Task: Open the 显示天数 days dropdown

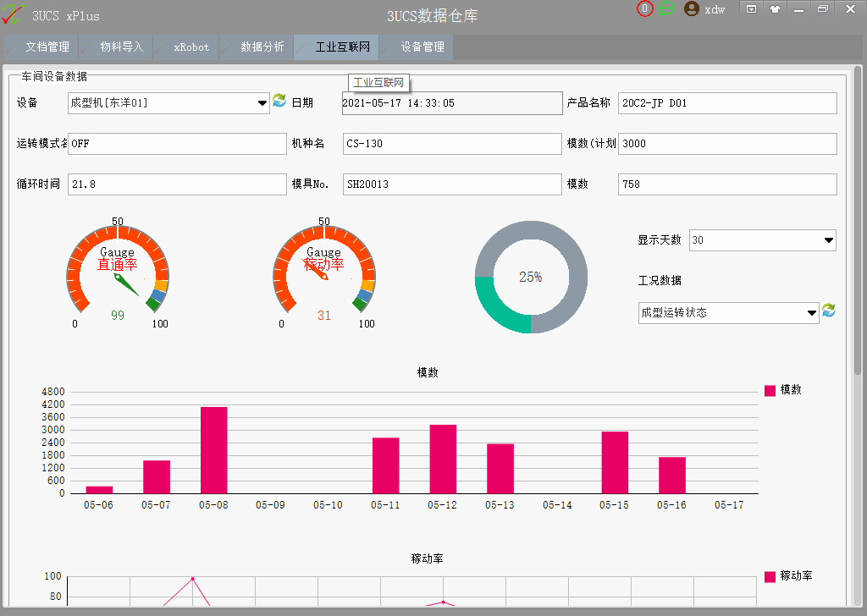Action: tap(829, 240)
